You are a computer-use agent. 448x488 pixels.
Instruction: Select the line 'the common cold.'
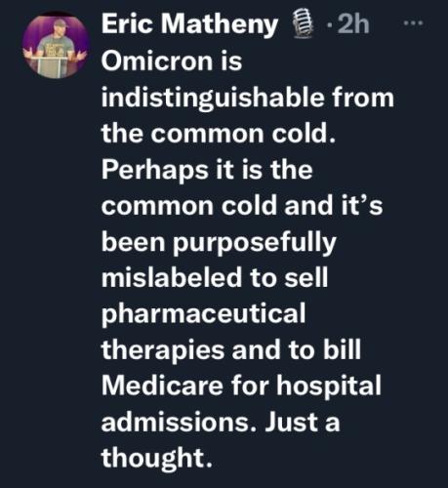[219, 134]
